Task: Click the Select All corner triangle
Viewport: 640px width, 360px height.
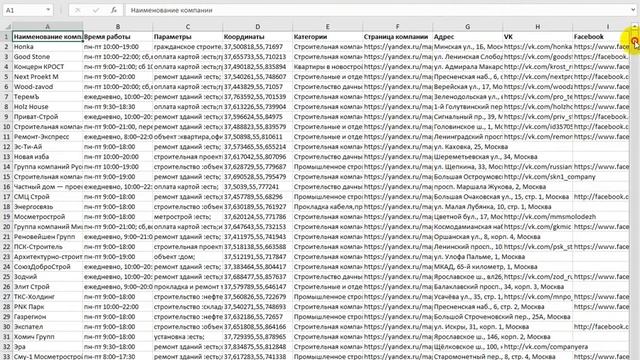Action: [7, 27]
